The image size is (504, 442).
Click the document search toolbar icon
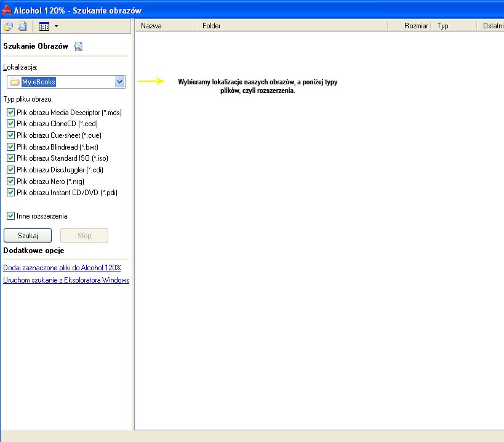(23, 26)
